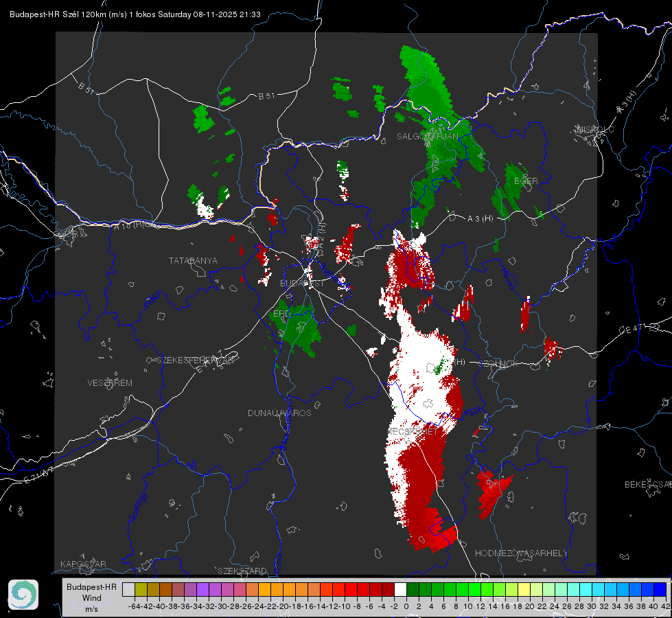
Task: Click the SZEKSZÁRD city label
Action: tap(242, 571)
